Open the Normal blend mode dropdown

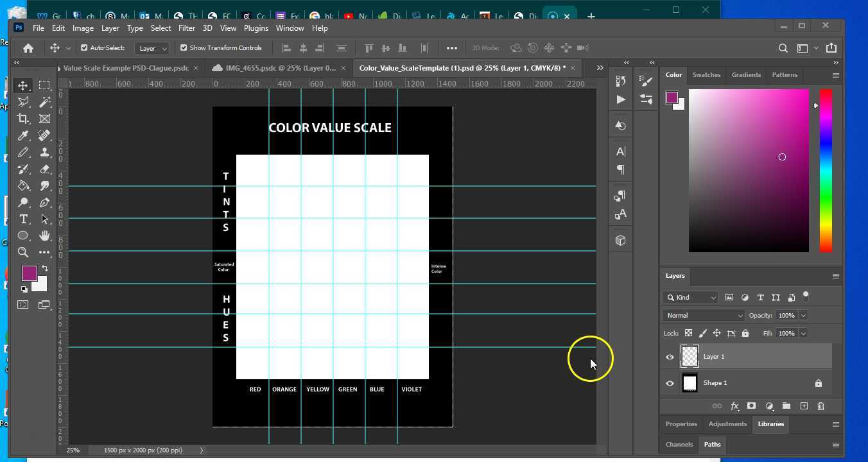click(703, 316)
